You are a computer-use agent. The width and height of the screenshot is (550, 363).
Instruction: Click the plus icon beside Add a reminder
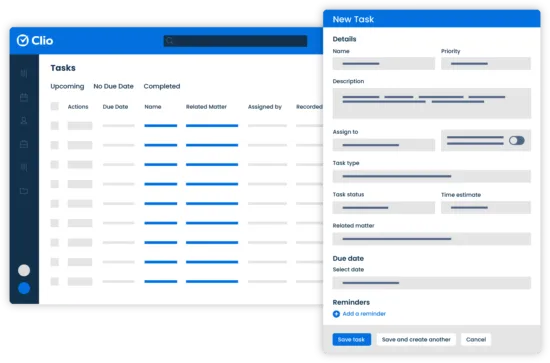(336, 314)
